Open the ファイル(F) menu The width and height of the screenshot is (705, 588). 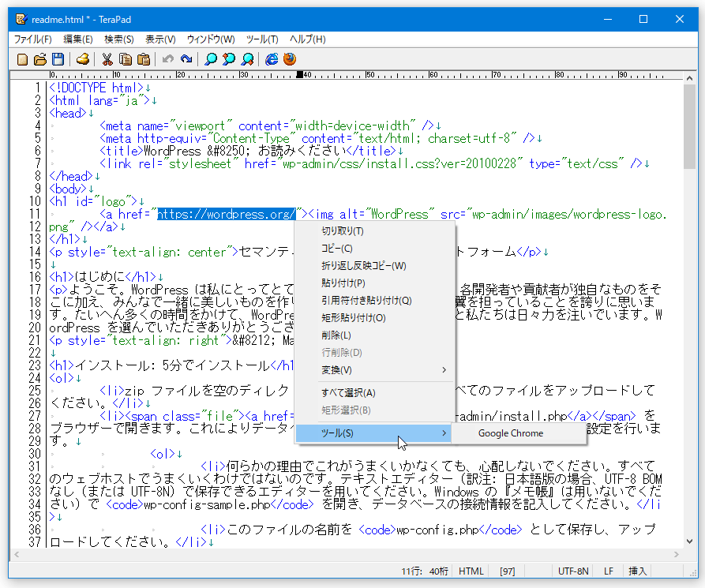tap(33, 39)
